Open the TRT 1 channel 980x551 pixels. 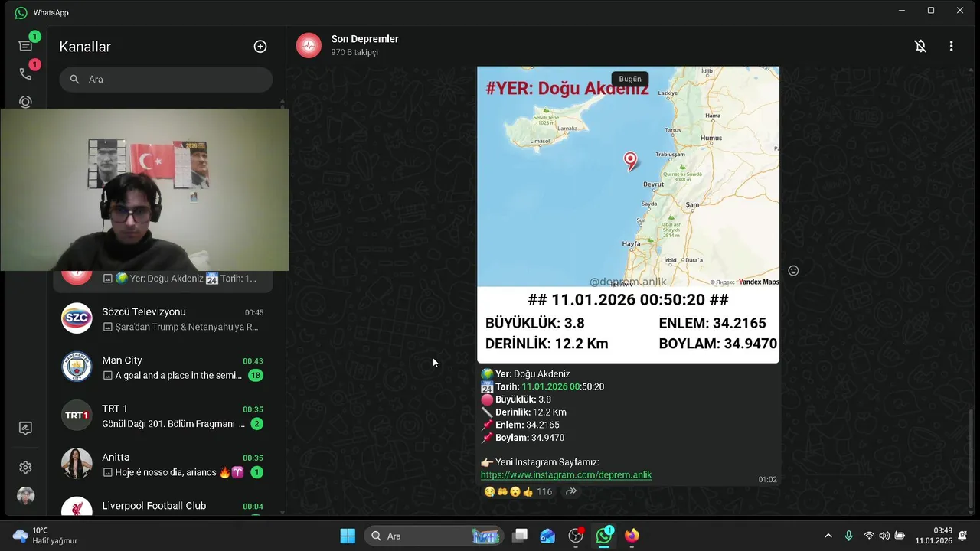tap(163, 416)
